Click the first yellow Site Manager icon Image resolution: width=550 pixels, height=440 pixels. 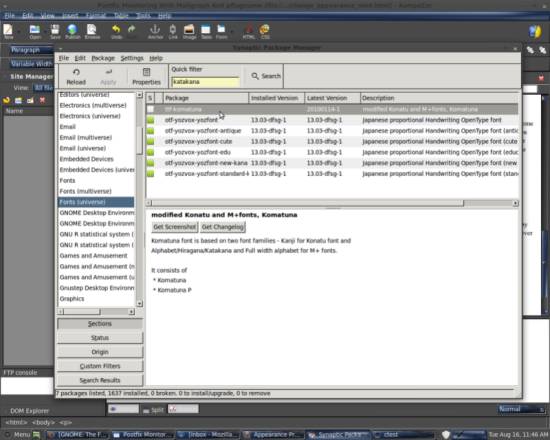tap(6, 100)
